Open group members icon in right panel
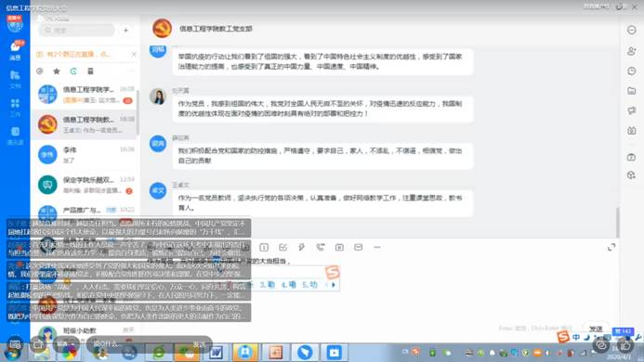 click(x=632, y=51)
